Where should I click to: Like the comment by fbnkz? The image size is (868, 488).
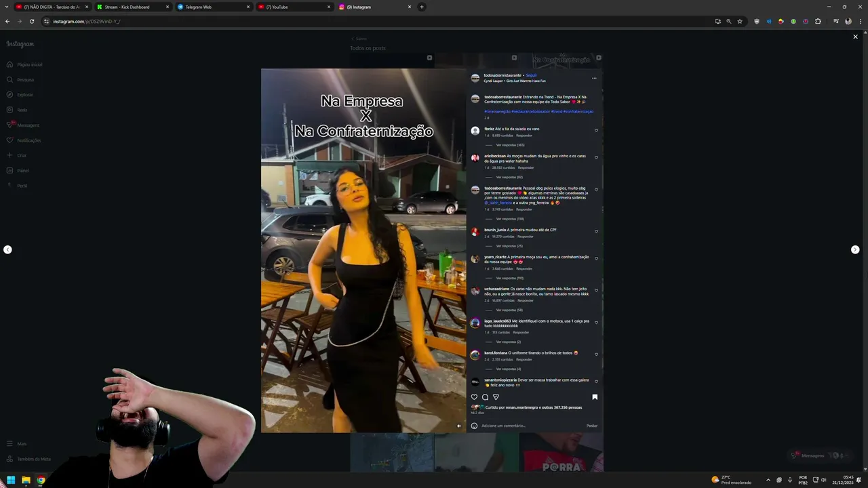(596, 130)
